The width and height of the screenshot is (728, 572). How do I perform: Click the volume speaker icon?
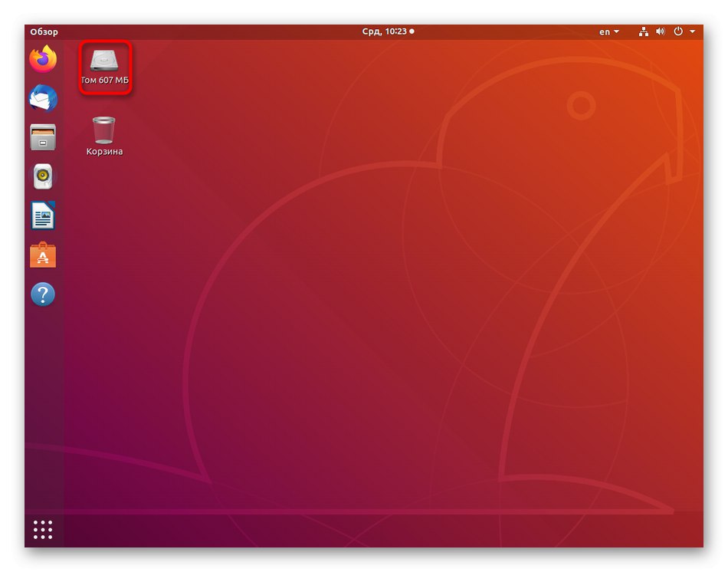click(661, 31)
